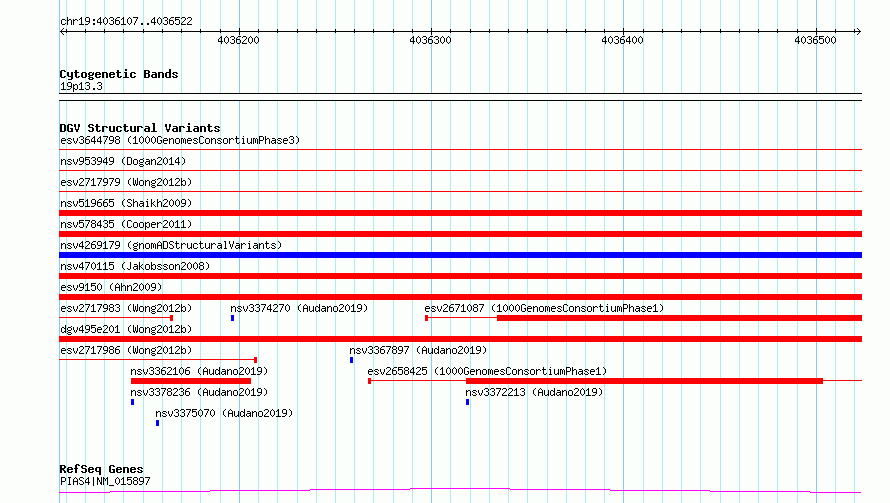The image size is (890, 503).
Task: Click the red nsv470115 variant bar
Action: pyautogui.click(x=460, y=276)
